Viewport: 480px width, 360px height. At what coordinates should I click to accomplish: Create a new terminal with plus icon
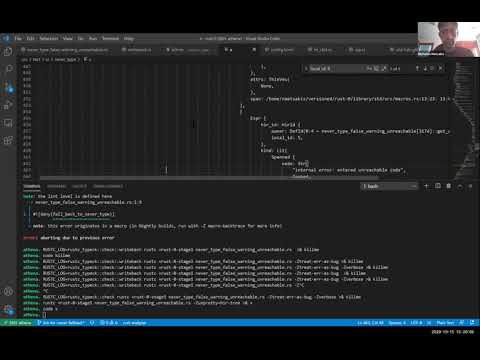[426, 186]
